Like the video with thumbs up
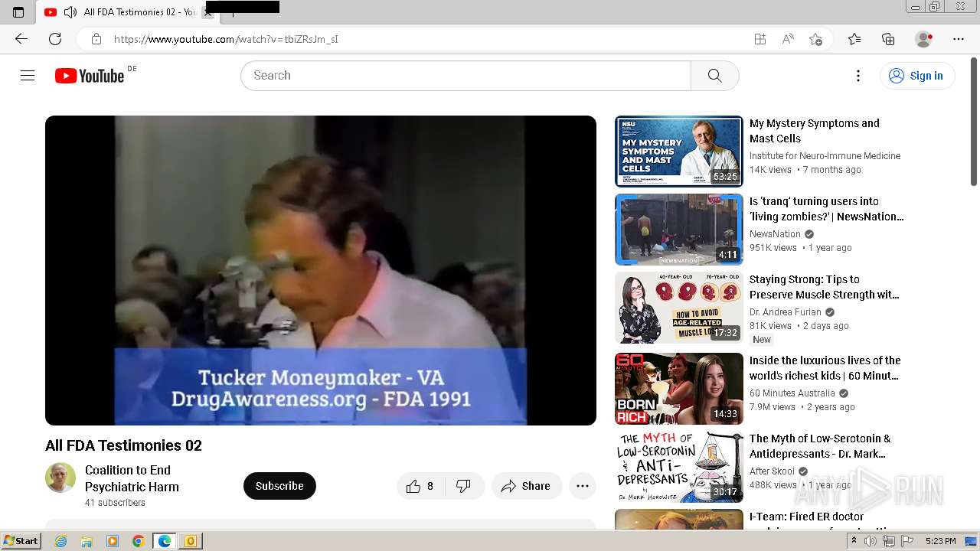980x551 pixels. tap(420, 486)
